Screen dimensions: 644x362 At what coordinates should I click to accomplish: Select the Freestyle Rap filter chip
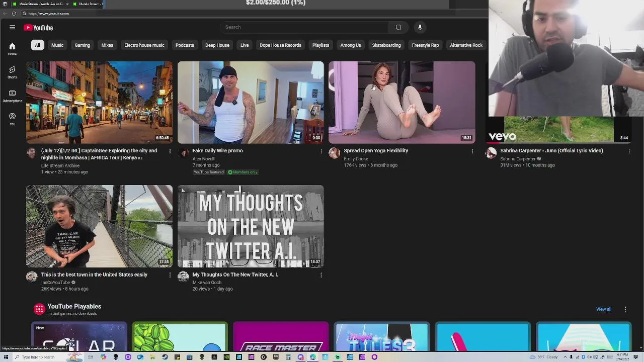click(x=425, y=45)
